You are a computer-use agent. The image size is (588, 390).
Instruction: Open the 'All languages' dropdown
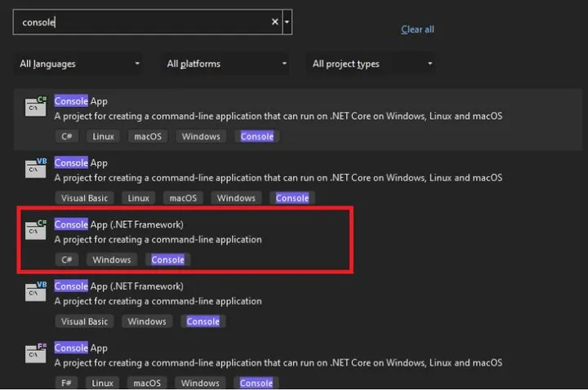pos(79,64)
